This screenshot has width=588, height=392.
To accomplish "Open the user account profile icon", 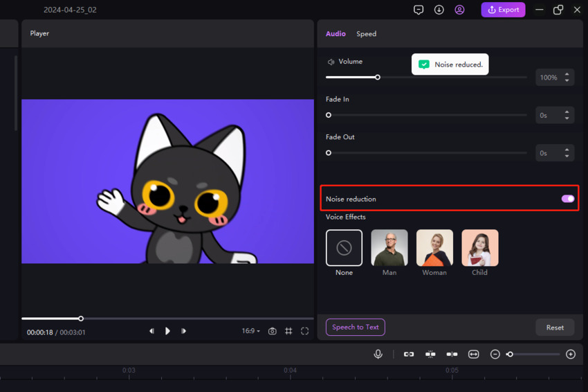I will (x=459, y=10).
